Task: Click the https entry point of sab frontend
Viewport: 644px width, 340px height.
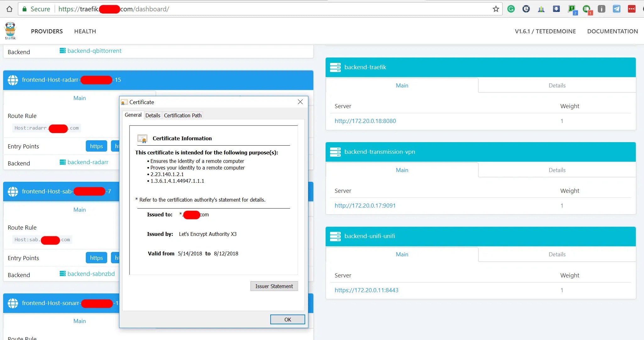Action: 96,258
